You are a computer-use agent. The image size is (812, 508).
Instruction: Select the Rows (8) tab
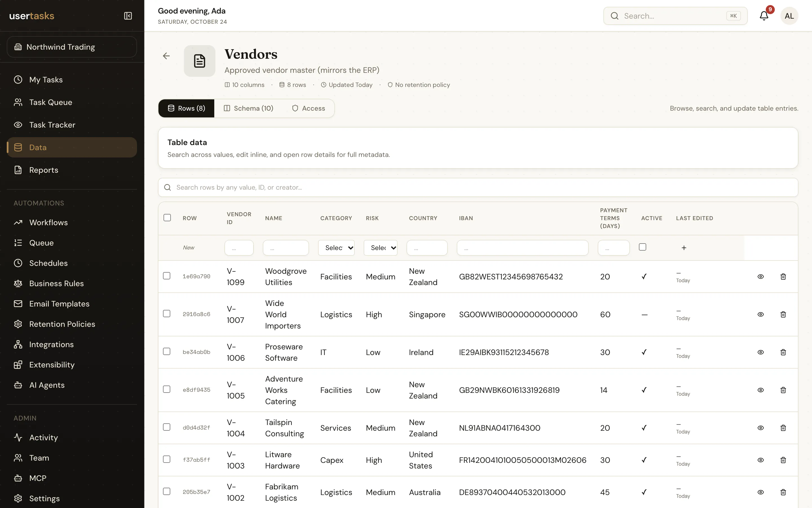tap(186, 108)
